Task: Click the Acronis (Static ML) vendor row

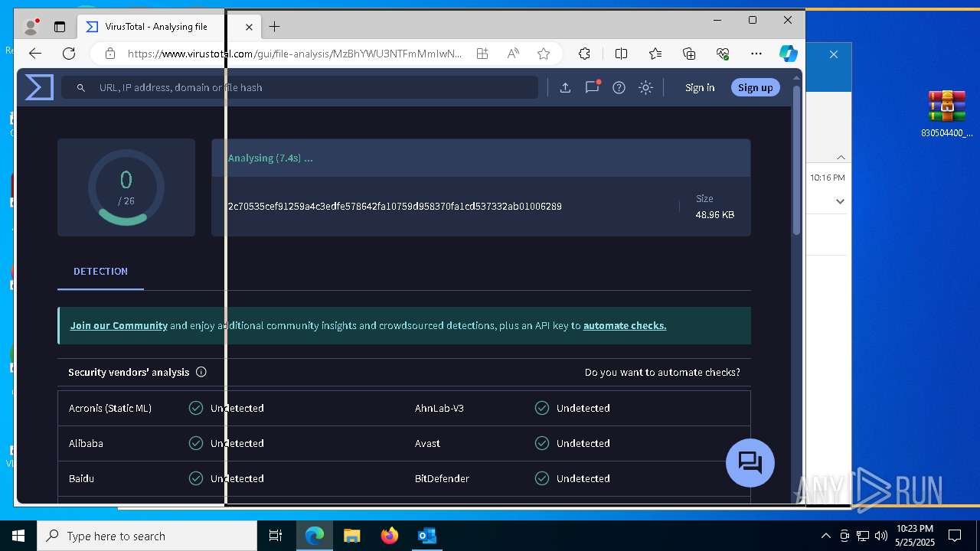Action: (230, 408)
